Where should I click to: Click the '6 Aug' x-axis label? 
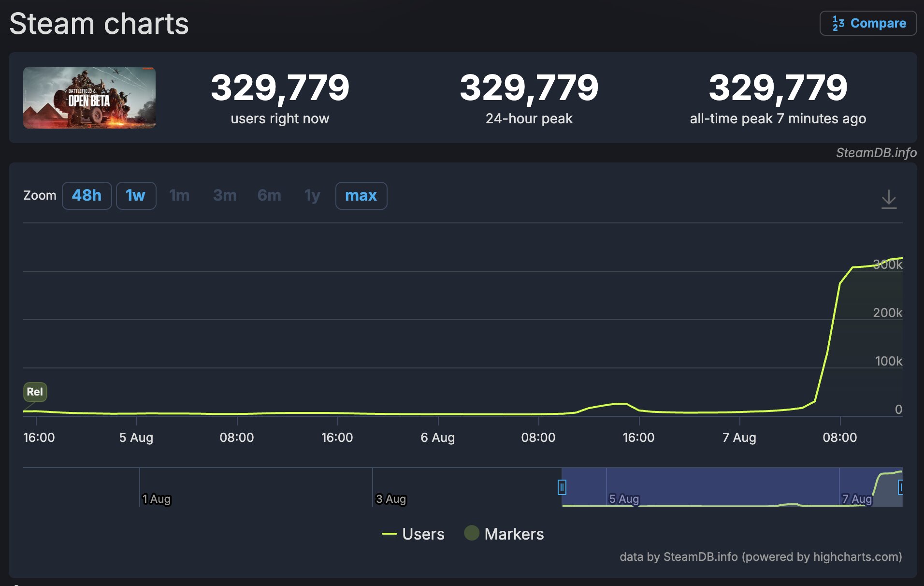click(x=437, y=438)
